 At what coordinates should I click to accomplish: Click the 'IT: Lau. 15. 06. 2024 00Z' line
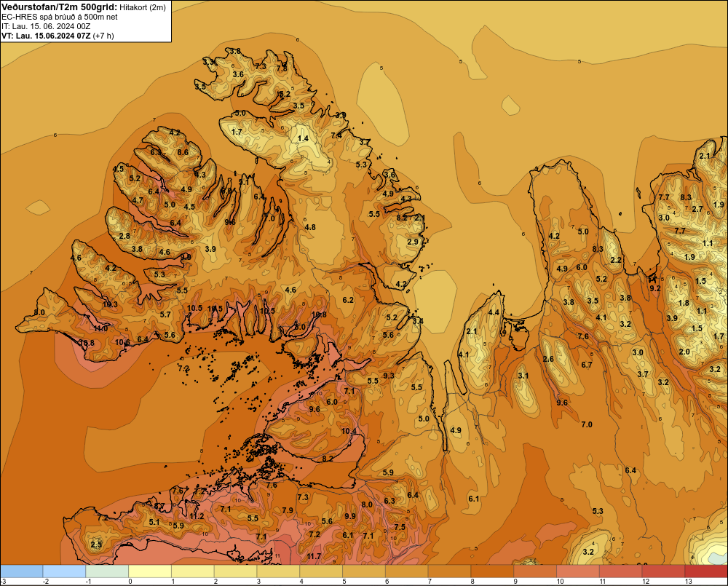tap(45, 26)
